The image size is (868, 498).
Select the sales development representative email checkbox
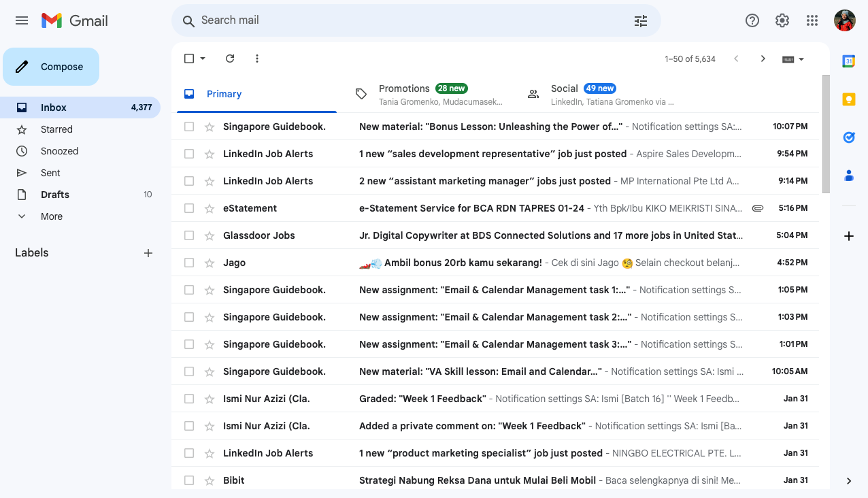[189, 154]
